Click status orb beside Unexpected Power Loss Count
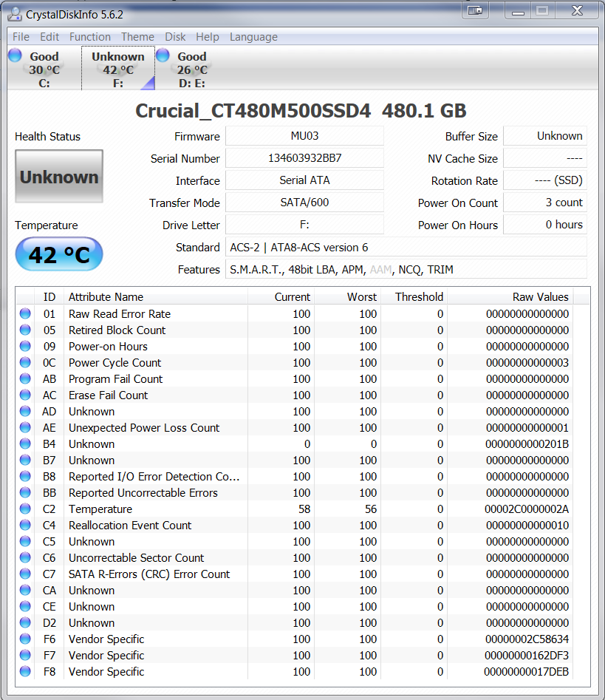The height and width of the screenshot is (700, 605). click(26, 427)
